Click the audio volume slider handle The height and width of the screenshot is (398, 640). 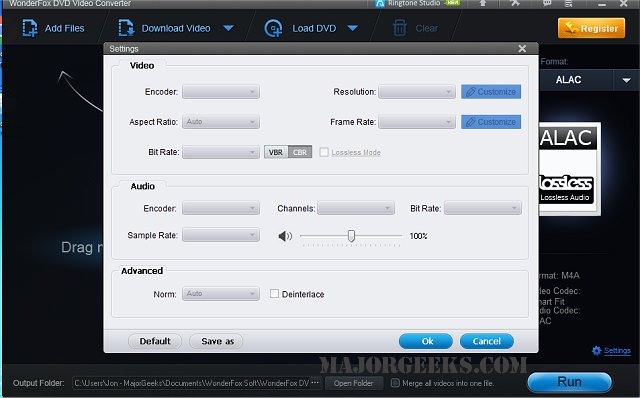click(x=351, y=236)
